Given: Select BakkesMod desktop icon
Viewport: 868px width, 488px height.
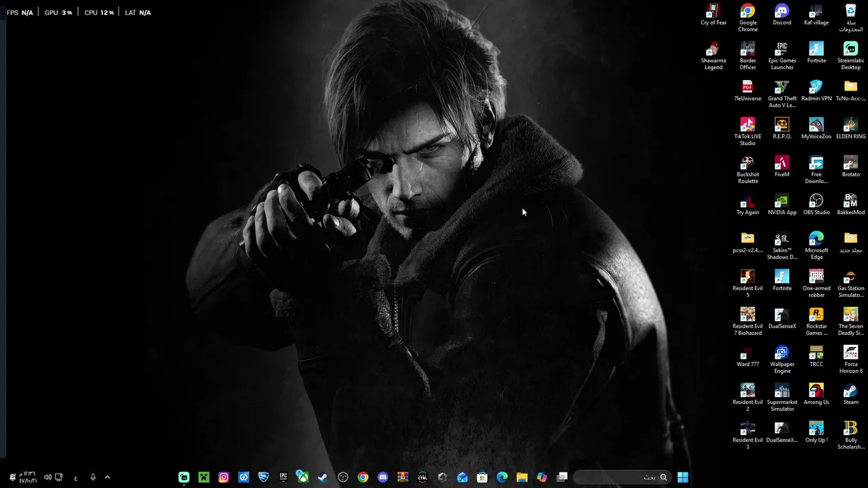Looking at the screenshot, I should tap(850, 205).
